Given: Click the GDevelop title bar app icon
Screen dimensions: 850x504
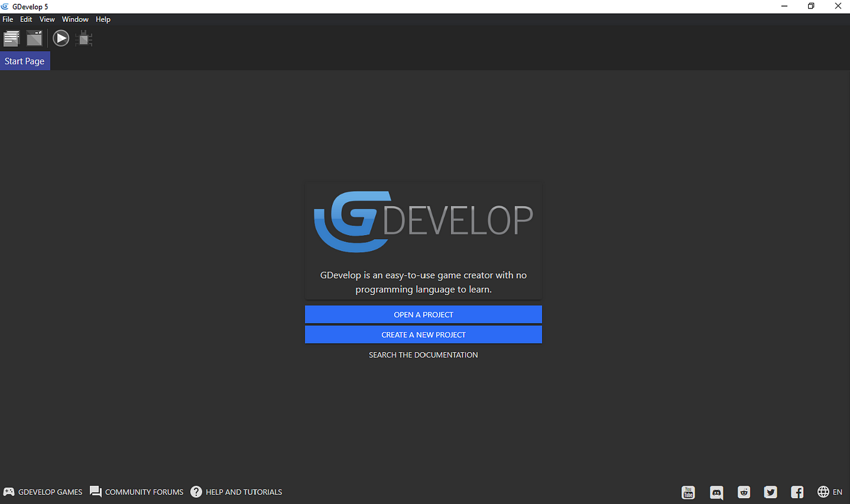Looking at the screenshot, I should 5,6.
